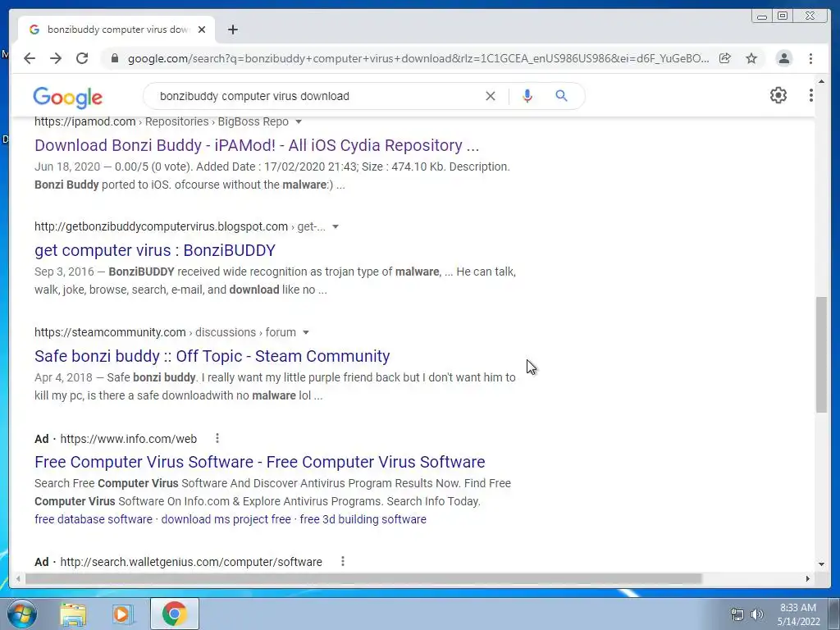Expand options arrow beside ipamod.com result
The height and width of the screenshot is (630, 840).
(x=299, y=121)
